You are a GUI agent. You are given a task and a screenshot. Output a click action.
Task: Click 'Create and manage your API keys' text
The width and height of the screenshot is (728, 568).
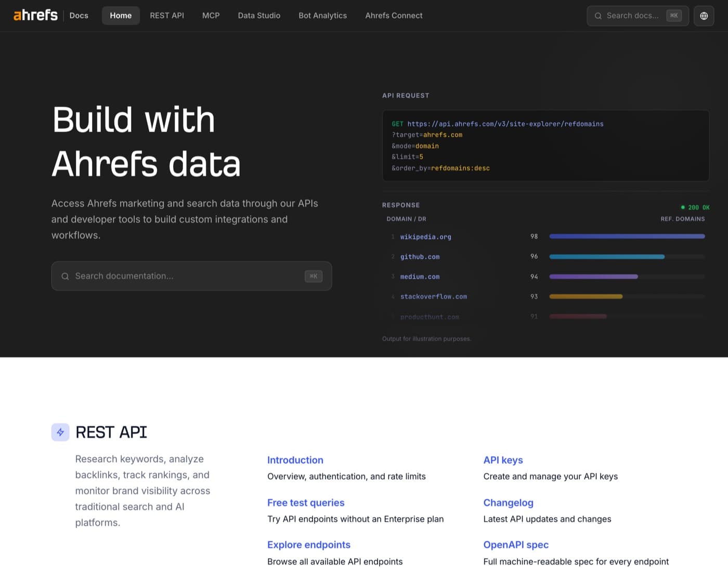(x=551, y=477)
